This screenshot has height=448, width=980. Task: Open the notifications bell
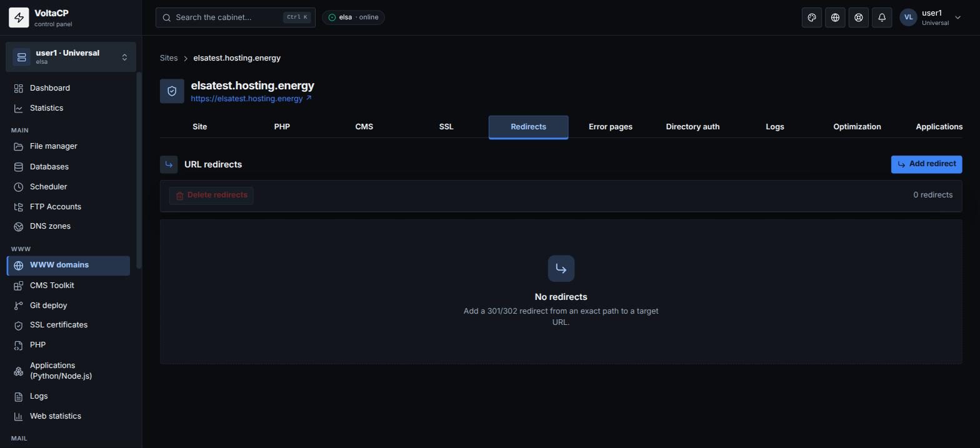(882, 17)
